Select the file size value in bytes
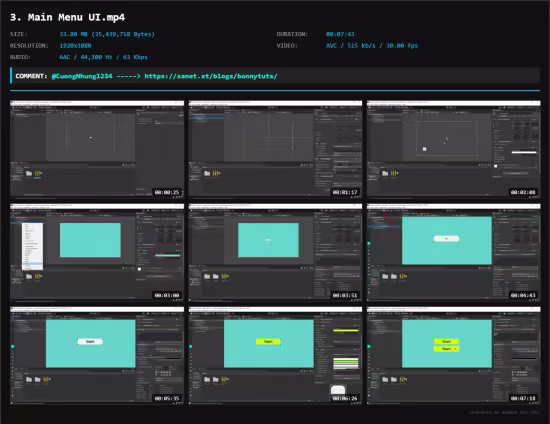This screenshot has height=424, width=550. [x=107, y=34]
